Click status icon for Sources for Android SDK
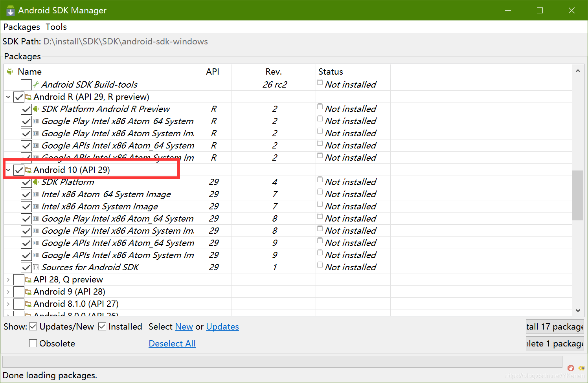The width and height of the screenshot is (588, 383). pos(320,265)
